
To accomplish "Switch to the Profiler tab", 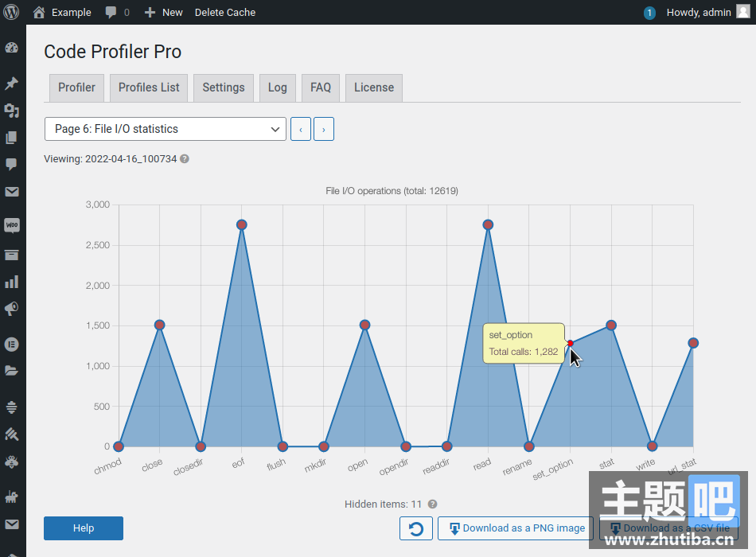I will [76, 88].
